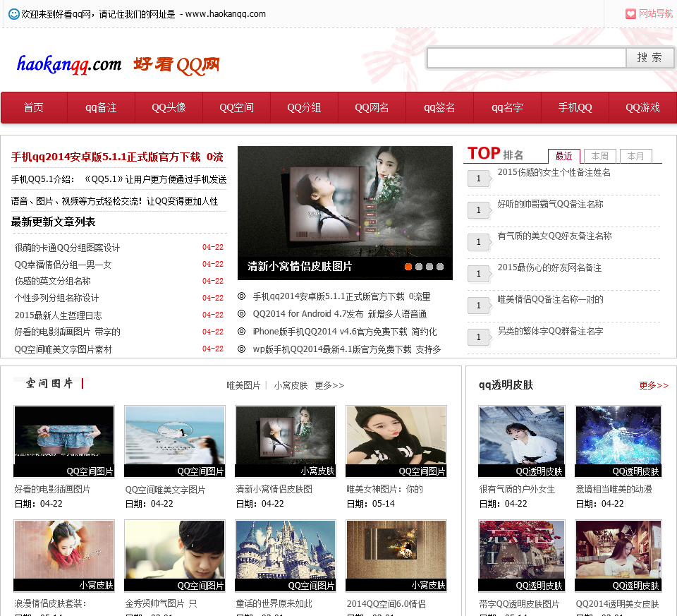Click red 更多>> in qq透明皮肤 section

click(654, 385)
